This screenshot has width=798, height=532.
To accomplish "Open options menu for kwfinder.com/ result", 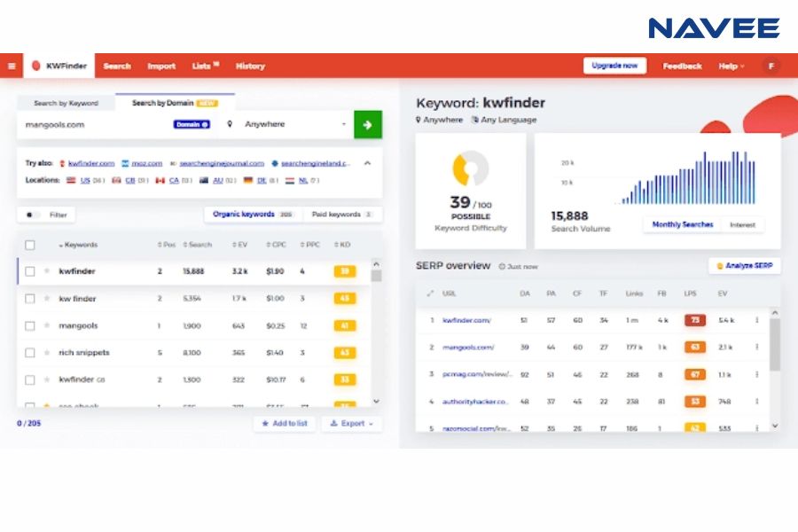I will [x=757, y=320].
